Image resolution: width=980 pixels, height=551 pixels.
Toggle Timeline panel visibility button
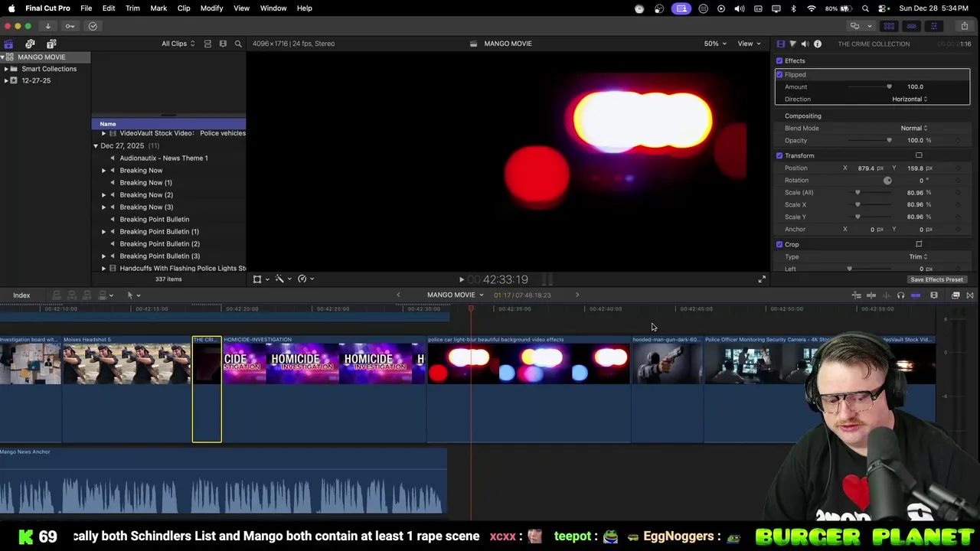click(x=911, y=26)
